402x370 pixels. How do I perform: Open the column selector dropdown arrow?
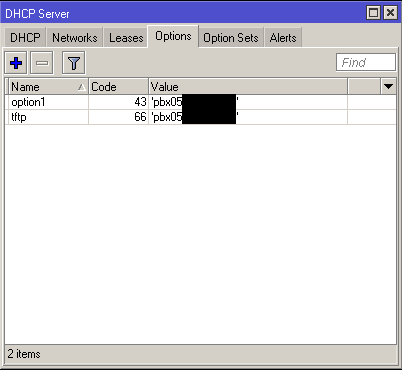(388, 87)
